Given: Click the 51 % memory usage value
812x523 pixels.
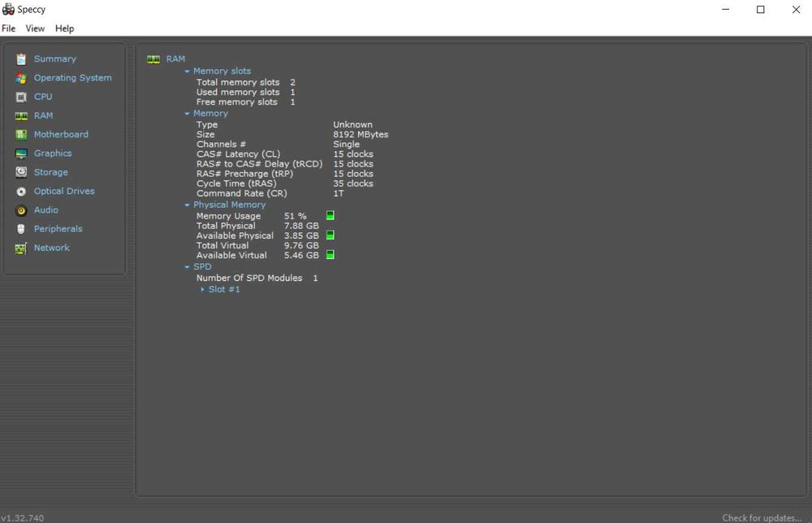Looking at the screenshot, I should [x=296, y=217].
